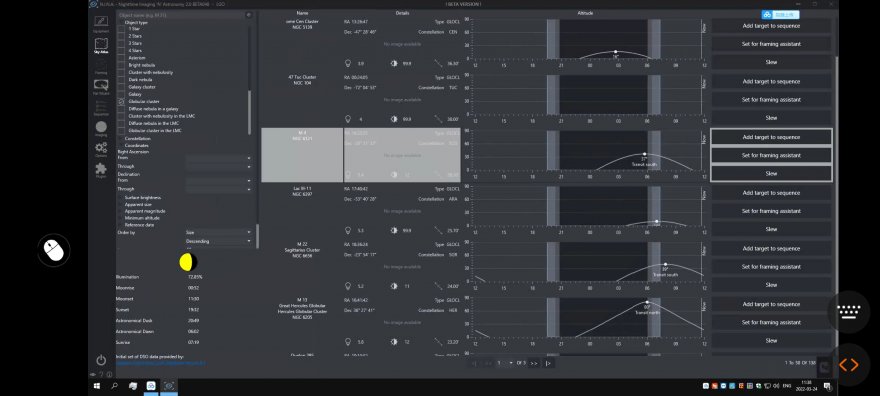Click the power icon at sidebar bottom
880x396 pixels.
(x=101, y=360)
